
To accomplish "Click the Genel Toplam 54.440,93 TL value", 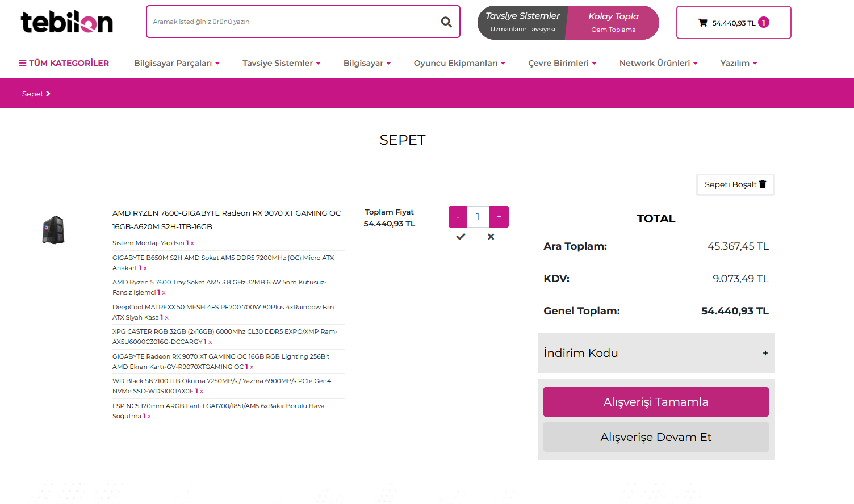I will (735, 311).
